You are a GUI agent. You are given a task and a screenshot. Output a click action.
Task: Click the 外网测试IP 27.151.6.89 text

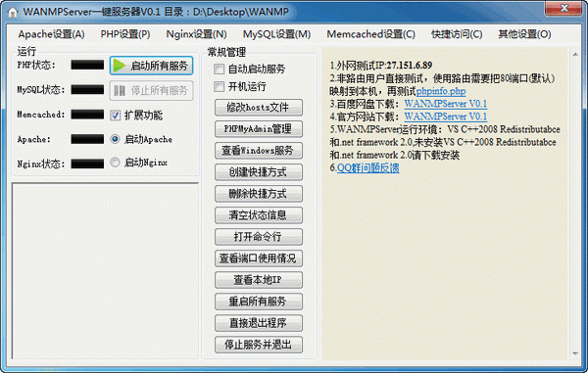coord(381,66)
